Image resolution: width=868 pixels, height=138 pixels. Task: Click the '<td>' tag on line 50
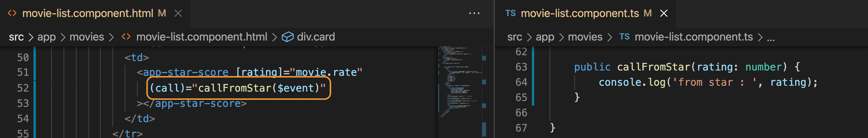(x=136, y=58)
